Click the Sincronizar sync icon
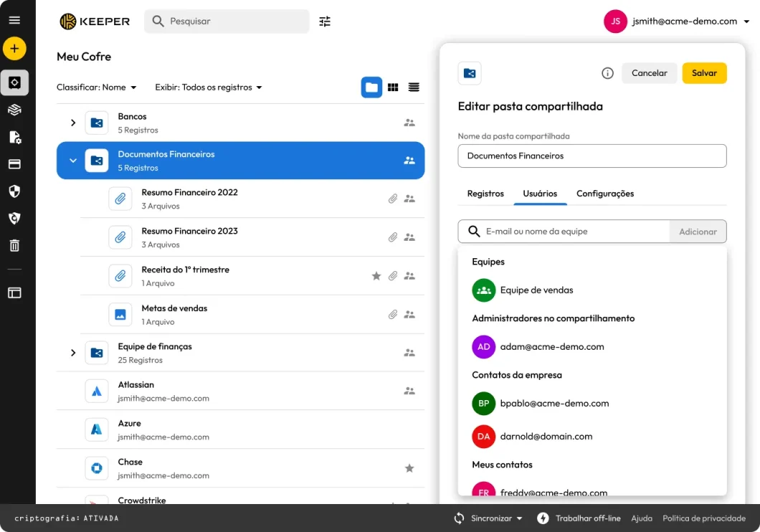The width and height of the screenshot is (760, 532). point(459,518)
